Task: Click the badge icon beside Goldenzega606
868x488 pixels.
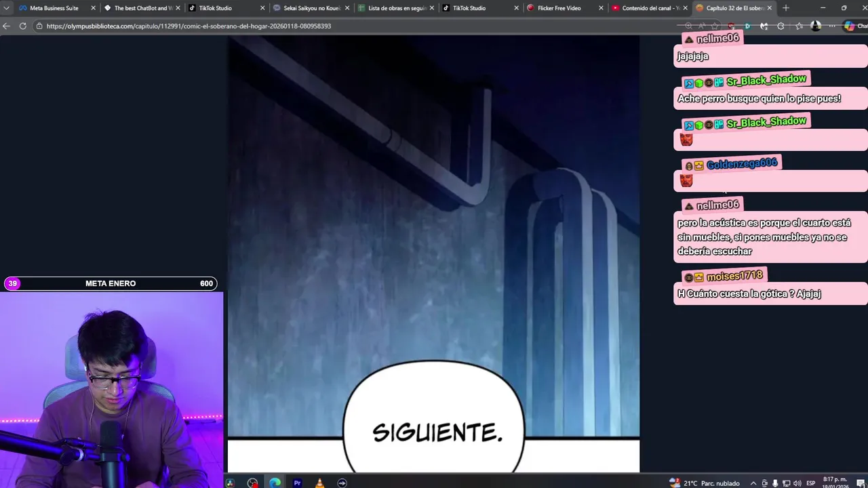Action: pos(694,165)
